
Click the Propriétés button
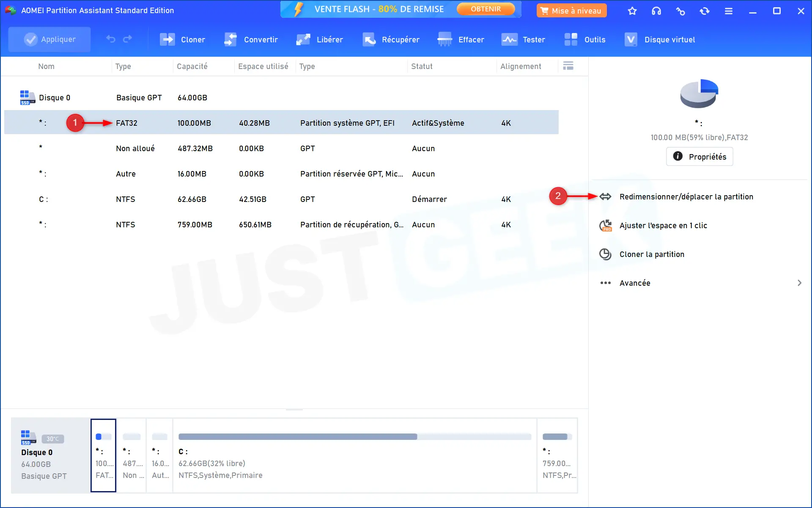(700, 157)
